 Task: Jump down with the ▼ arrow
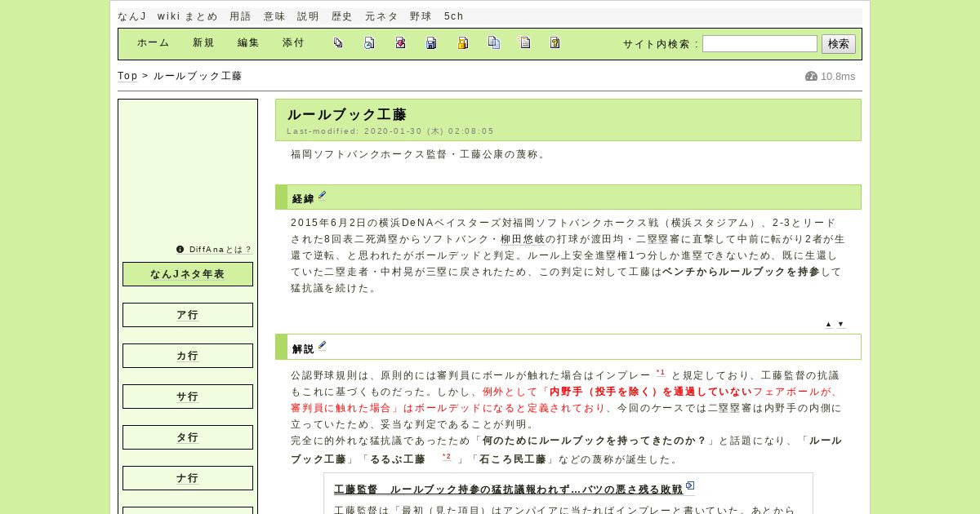pyautogui.click(x=840, y=324)
